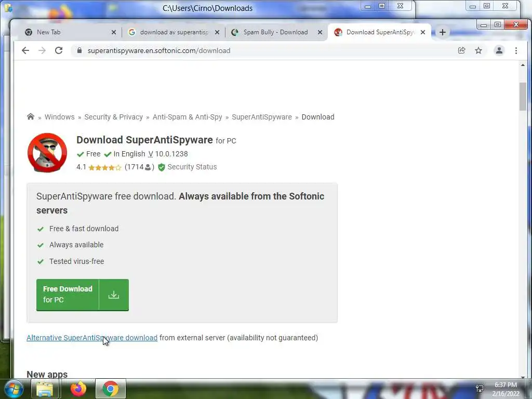This screenshot has height=399, width=532.
Task: Click the vertical scrollbar thumb
Action: (523, 96)
